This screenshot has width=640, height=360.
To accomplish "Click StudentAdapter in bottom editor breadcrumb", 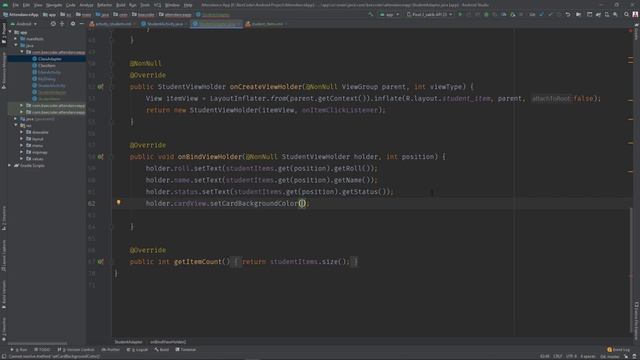I will [x=128, y=342].
